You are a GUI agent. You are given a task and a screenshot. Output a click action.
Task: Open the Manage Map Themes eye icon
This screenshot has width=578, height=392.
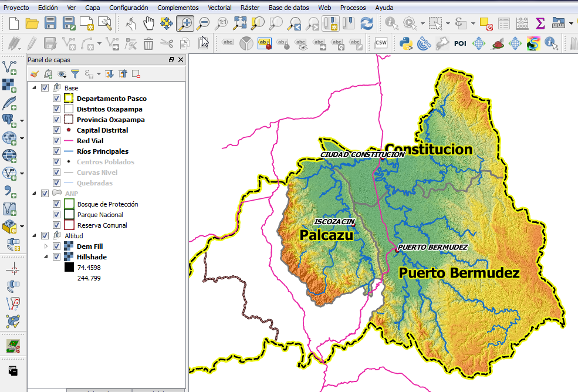pos(62,74)
